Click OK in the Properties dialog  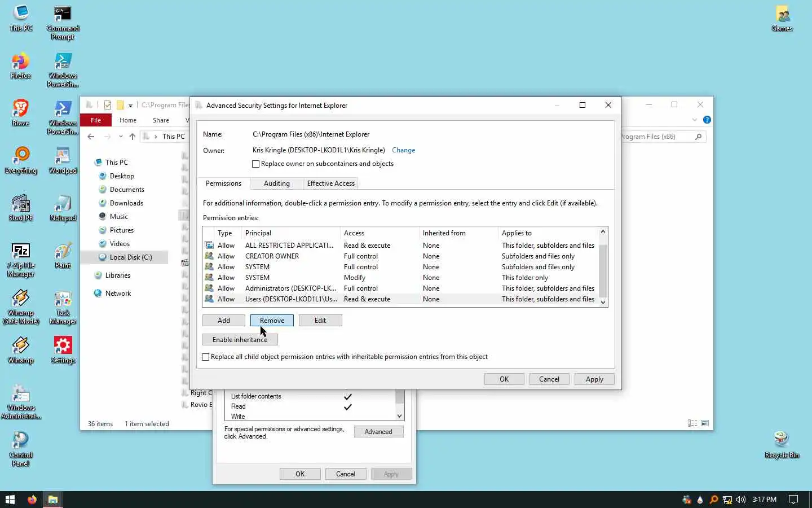pos(300,474)
